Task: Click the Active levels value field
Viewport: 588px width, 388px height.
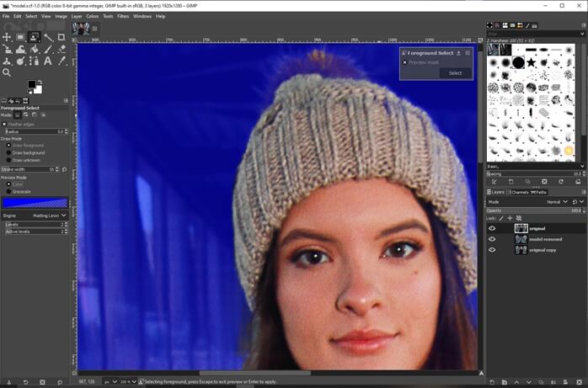Action: pos(36,231)
